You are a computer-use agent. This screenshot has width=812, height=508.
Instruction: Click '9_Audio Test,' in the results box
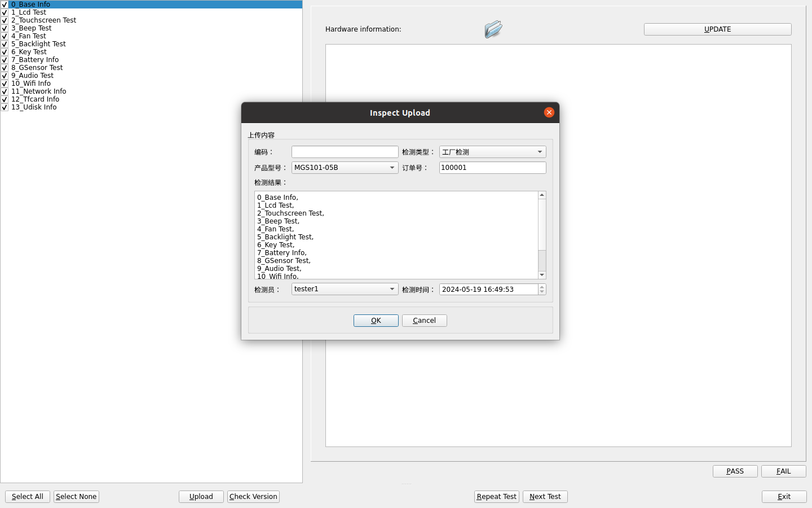(279, 269)
